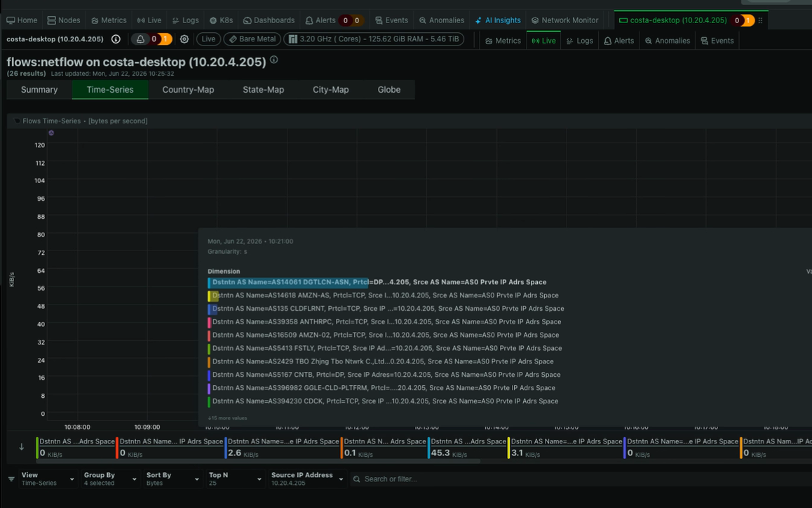Open Metrics in the top navigation bar
The image size is (812, 508).
(109, 20)
